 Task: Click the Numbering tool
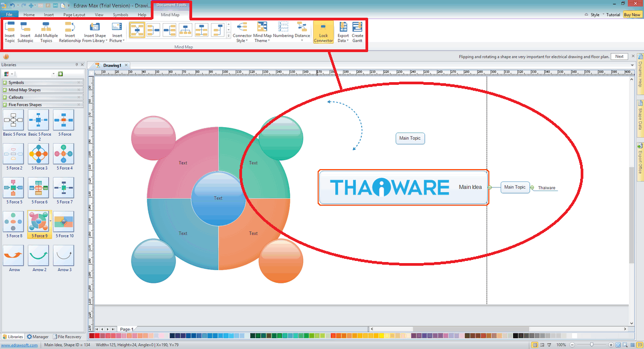[x=283, y=30]
